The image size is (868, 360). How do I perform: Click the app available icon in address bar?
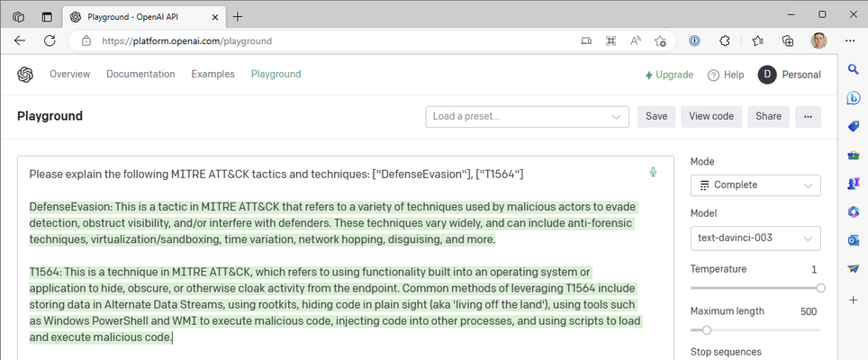[x=586, y=40]
